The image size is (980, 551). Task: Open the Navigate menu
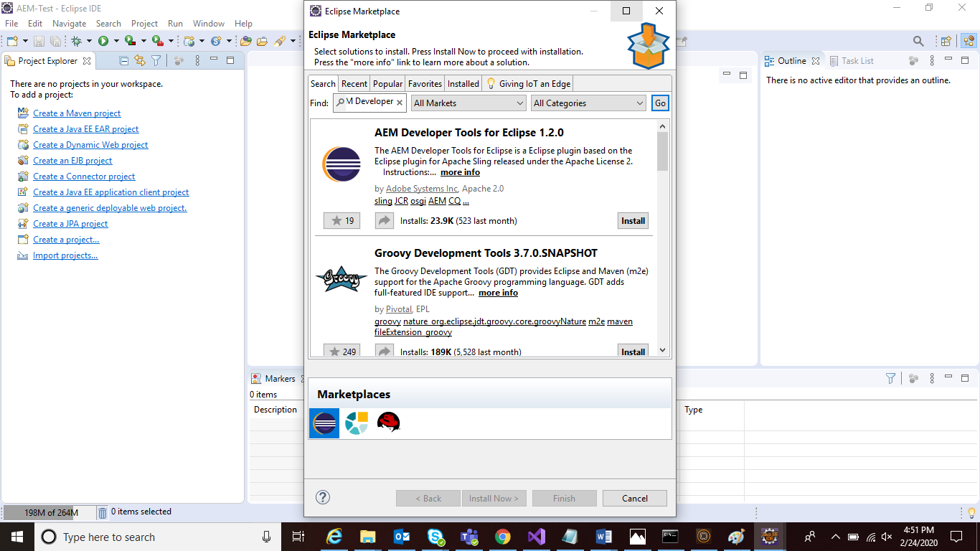(x=69, y=24)
